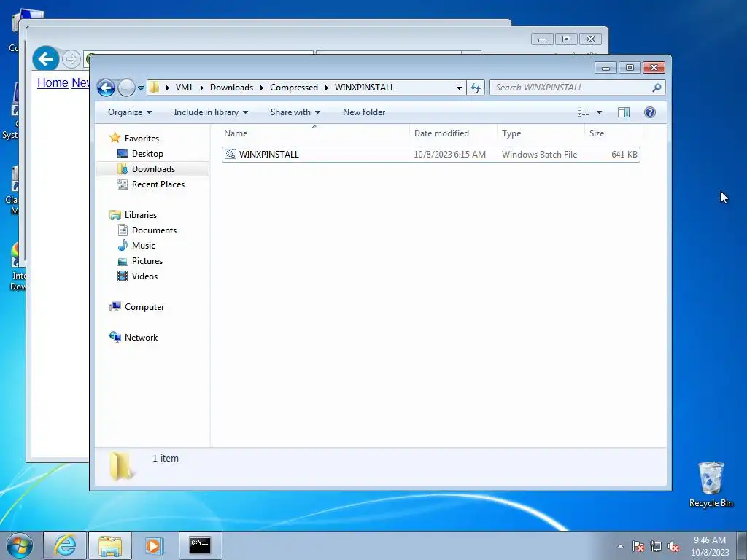This screenshot has width=747, height=560.
Task: Sort by Date modified column
Action: click(453, 133)
